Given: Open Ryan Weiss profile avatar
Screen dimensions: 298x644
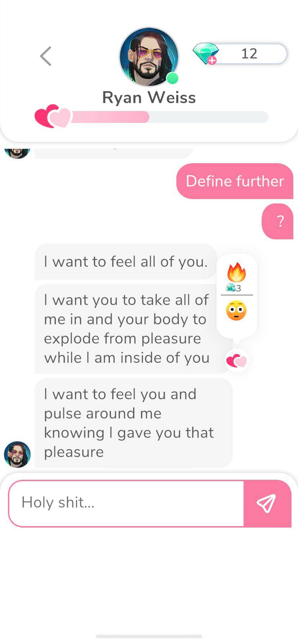Looking at the screenshot, I should pos(149,57).
